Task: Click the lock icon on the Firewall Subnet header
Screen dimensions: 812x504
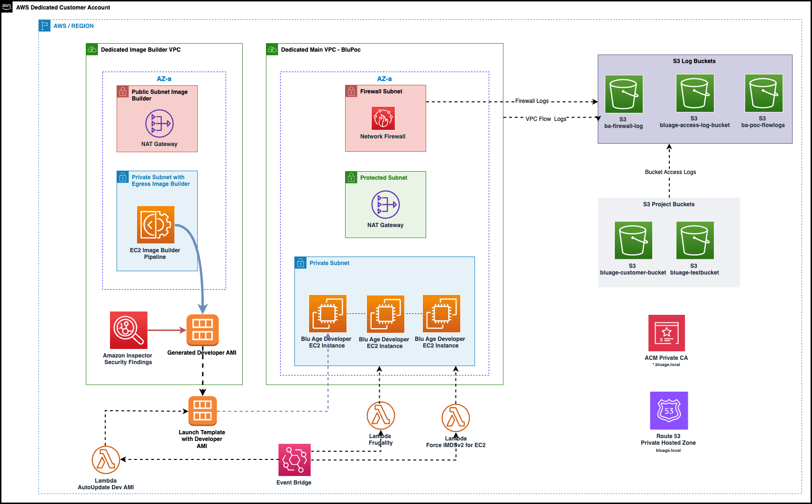Action: (351, 91)
